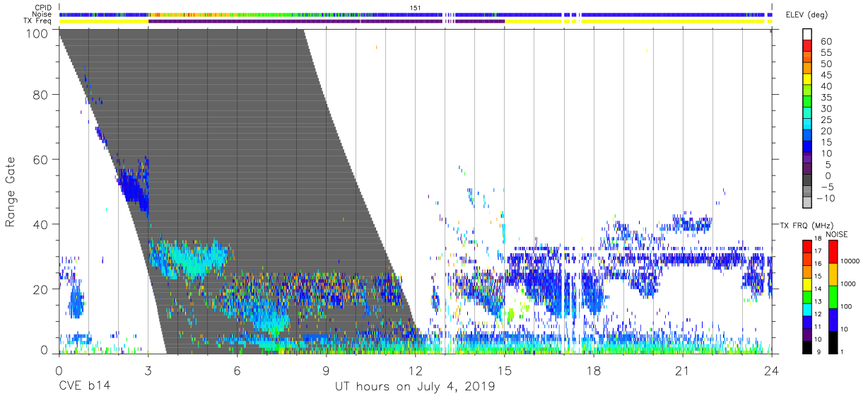Screen dimensions: 868x401
Task: Click the CPID label at top left
Action: pyautogui.click(x=42, y=8)
